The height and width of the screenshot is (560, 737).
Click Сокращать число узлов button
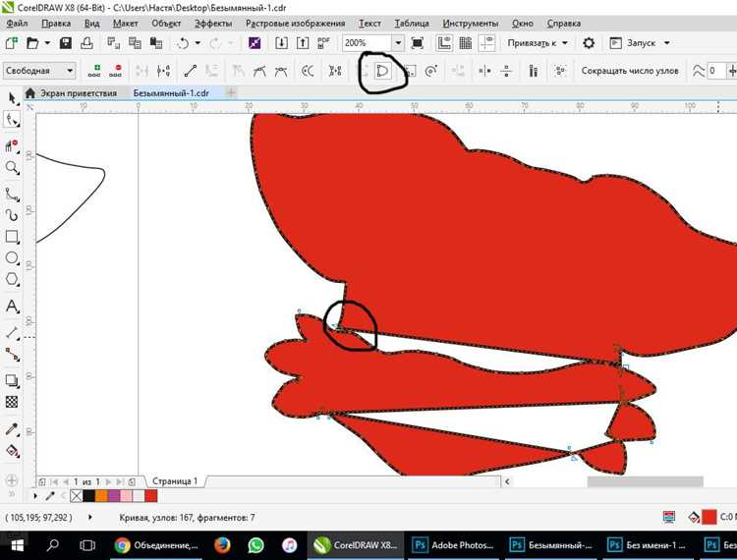pos(629,71)
